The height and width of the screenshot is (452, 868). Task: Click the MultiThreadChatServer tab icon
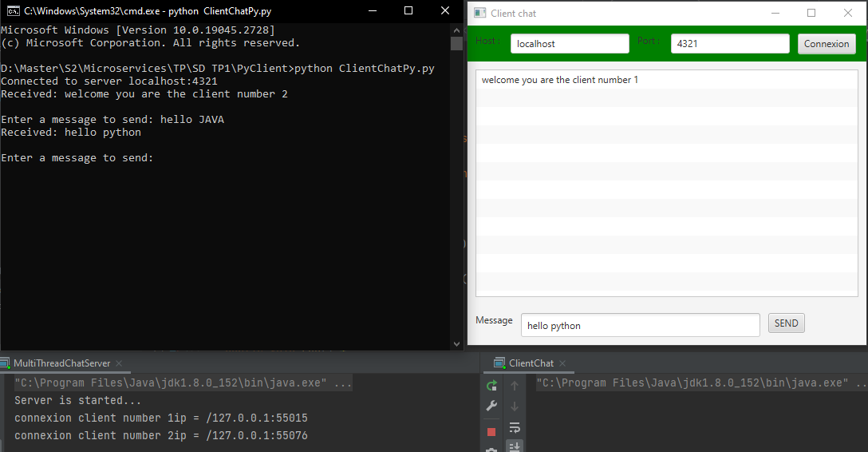click(x=5, y=363)
